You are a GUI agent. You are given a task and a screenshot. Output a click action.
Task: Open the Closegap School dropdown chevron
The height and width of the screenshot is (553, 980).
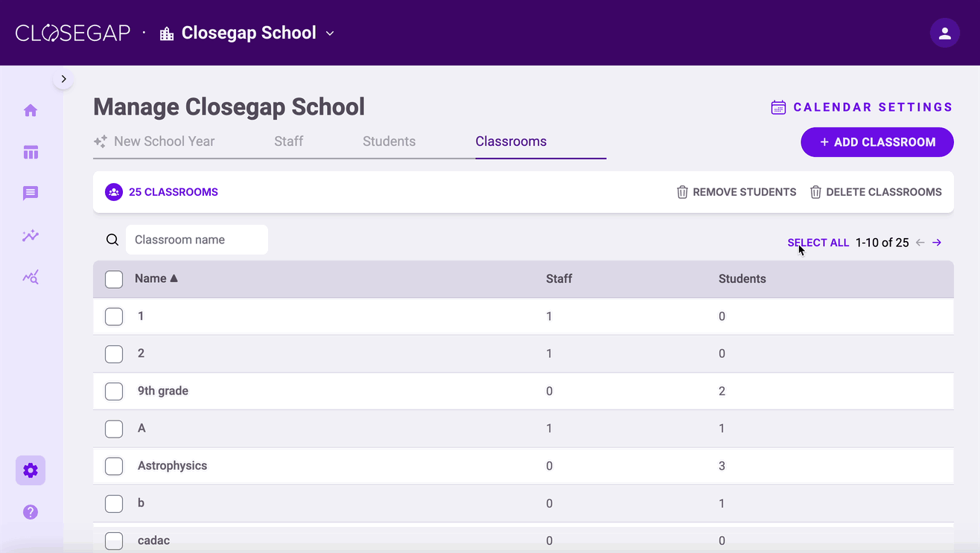330,33
